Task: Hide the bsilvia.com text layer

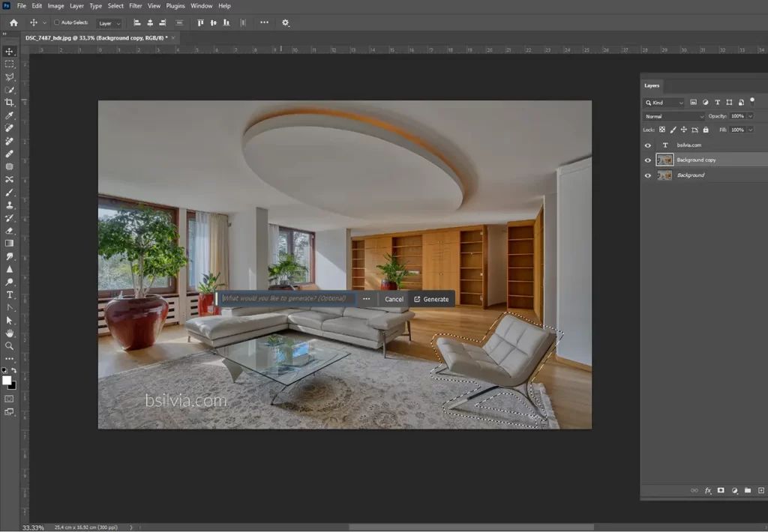Action: [x=647, y=145]
